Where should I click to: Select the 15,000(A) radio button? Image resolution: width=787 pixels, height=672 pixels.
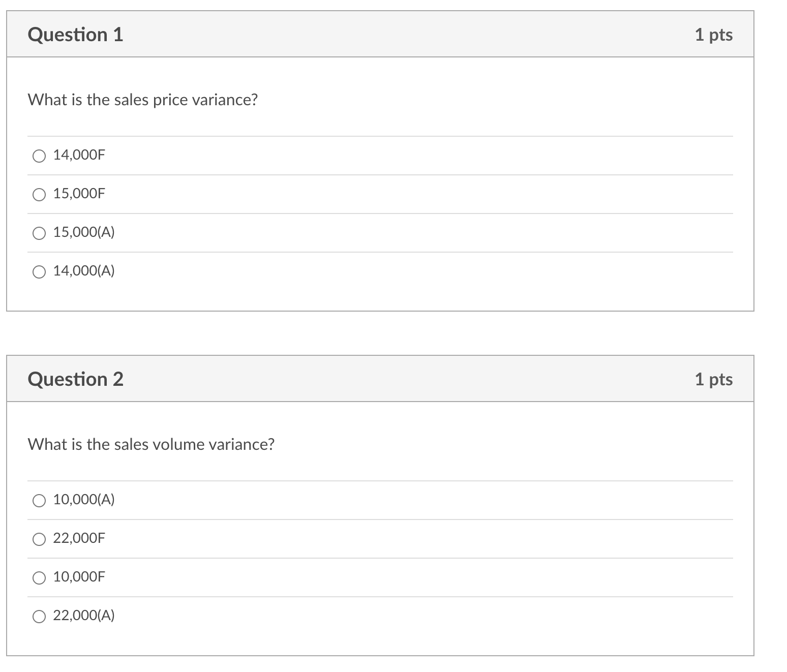39,232
